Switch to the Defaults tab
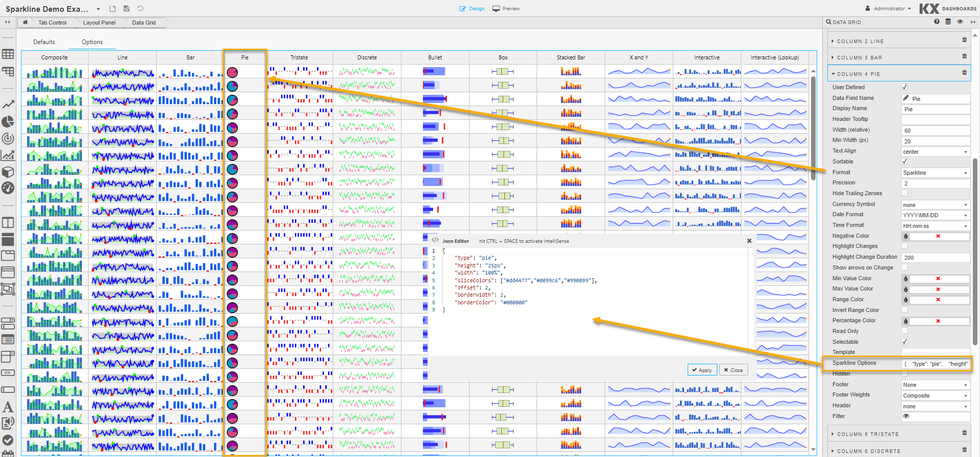This screenshot has width=980, height=457. (44, 42)
